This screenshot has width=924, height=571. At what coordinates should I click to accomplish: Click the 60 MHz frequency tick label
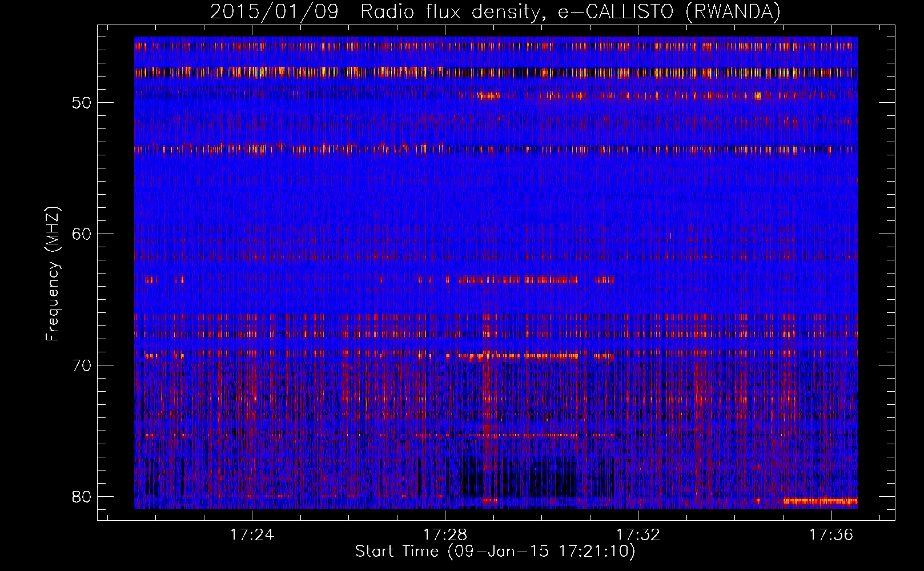(x=82, y=234)
